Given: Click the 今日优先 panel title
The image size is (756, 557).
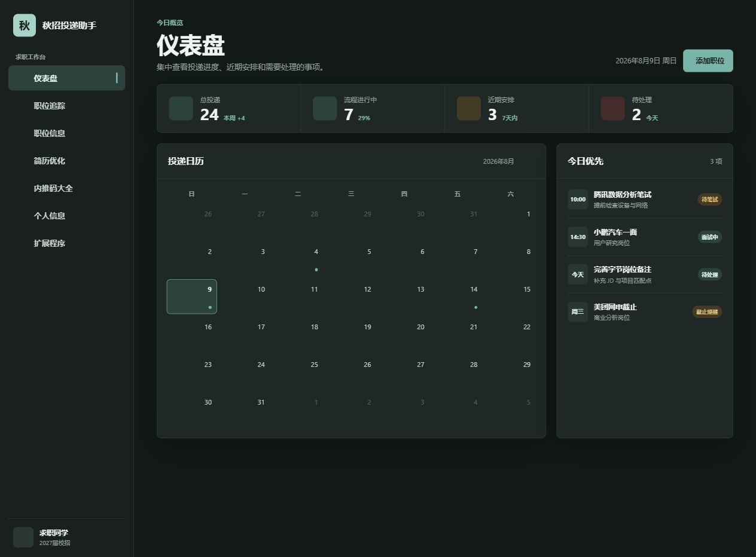Looking at the screenshot, I should (586, 161).
